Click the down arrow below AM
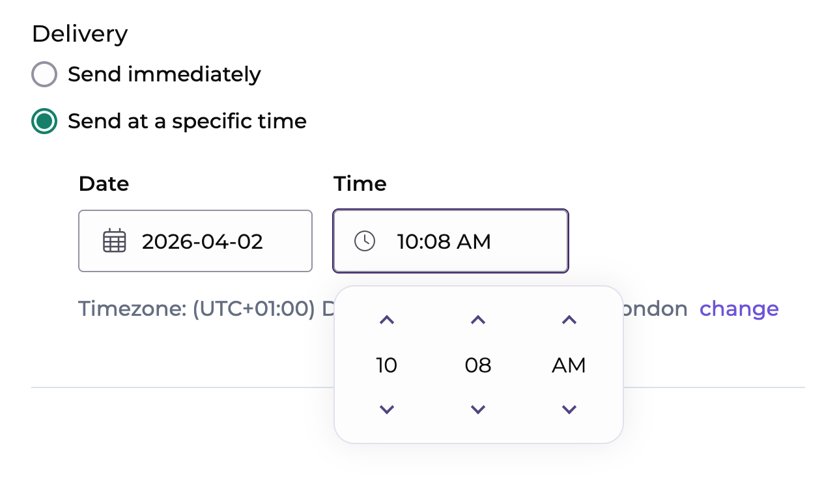835x504 pixels. 568,409
